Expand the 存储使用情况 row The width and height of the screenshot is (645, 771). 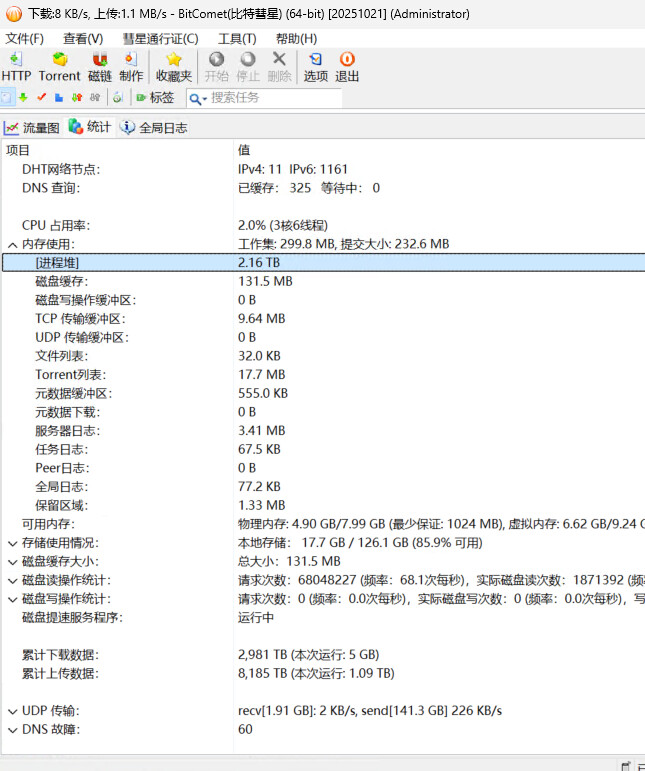click(x=12, y=543)
